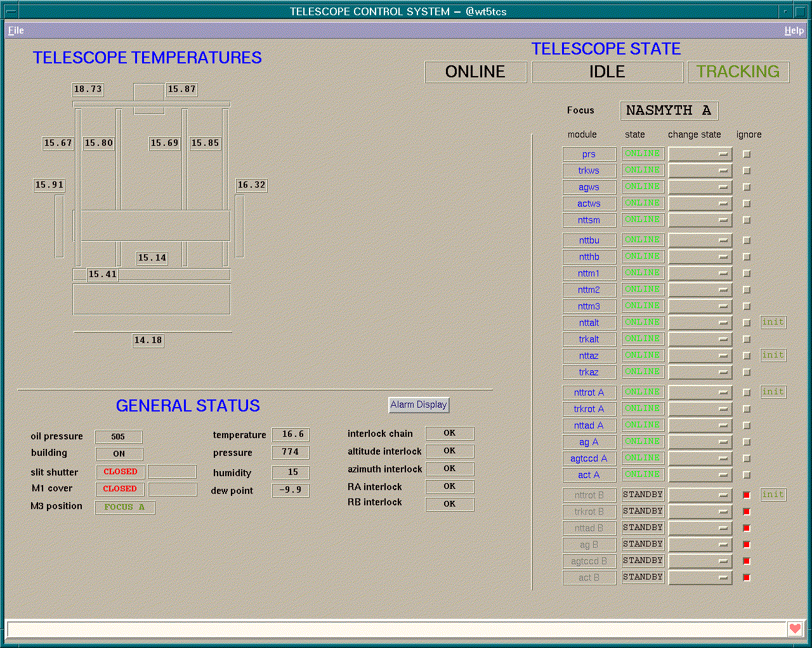Click the prs module button
Image resolution: width=812 pixels, height=648 pixels.
click(589, 154)
